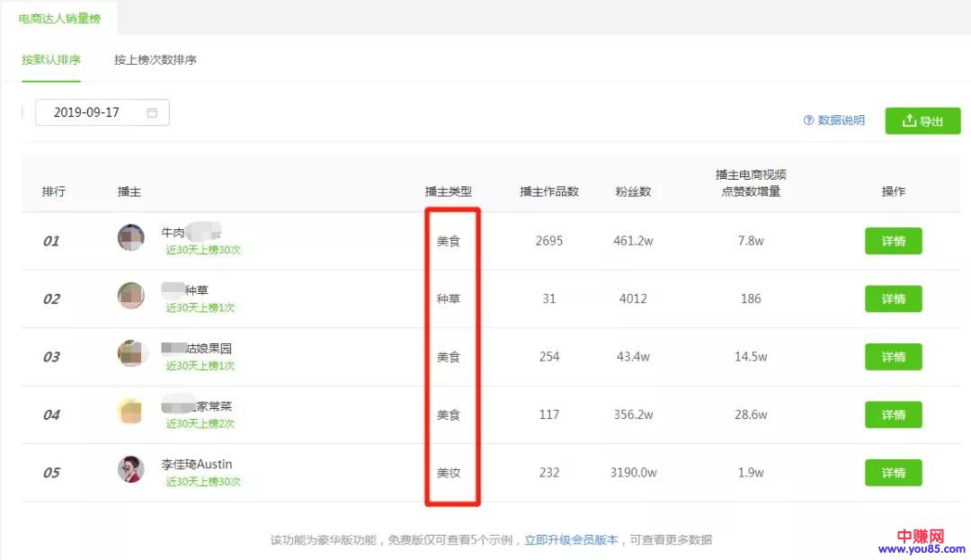This screenshot has width=971, height=560.
Task: Click avatar of rank 04 家常菜
Action: (131, 413)
